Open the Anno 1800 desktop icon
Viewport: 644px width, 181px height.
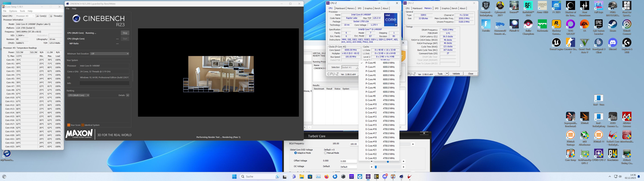click(x=542, y=7)
